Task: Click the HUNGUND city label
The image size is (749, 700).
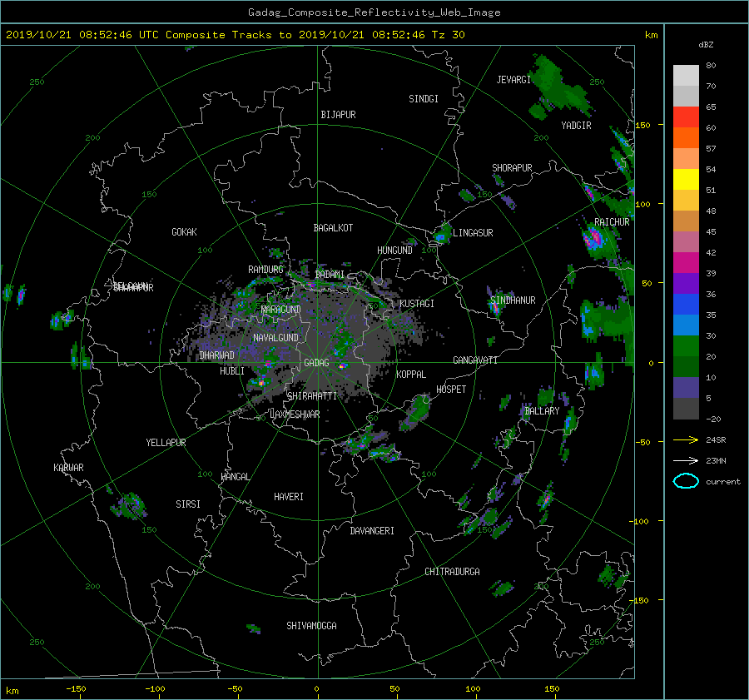Action: pyautogui.click(x=394, y=251)
